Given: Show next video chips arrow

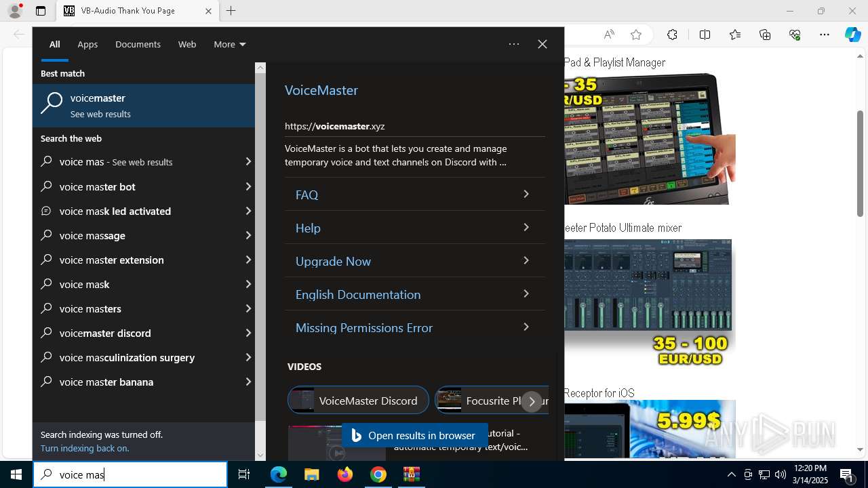Looking at the screenshot, I should 532,401.
